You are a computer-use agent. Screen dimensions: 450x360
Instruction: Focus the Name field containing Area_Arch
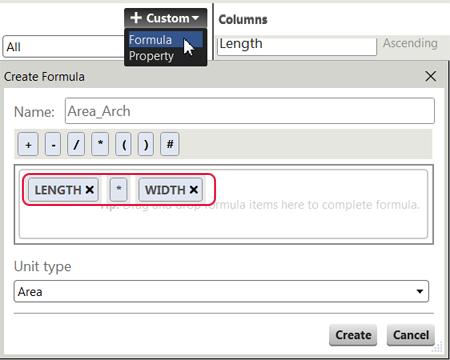coord(250,111)
